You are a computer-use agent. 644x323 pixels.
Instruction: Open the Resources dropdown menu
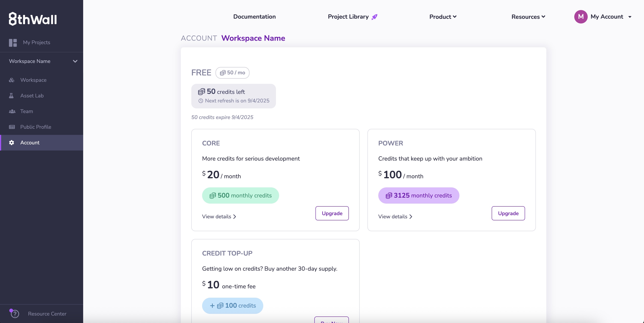pyautogui.click(x=528, y=17)
